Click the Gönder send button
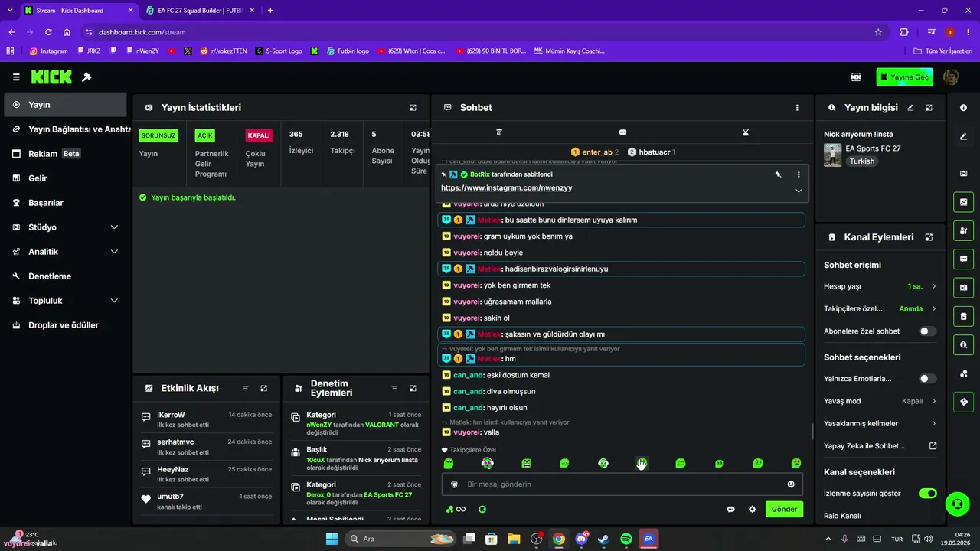 click(784, 509)
